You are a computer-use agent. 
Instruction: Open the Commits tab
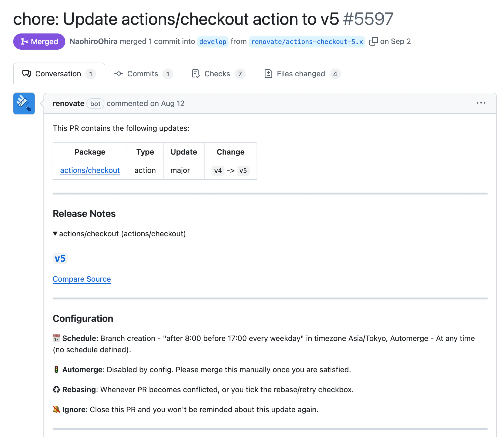[144, 74]
